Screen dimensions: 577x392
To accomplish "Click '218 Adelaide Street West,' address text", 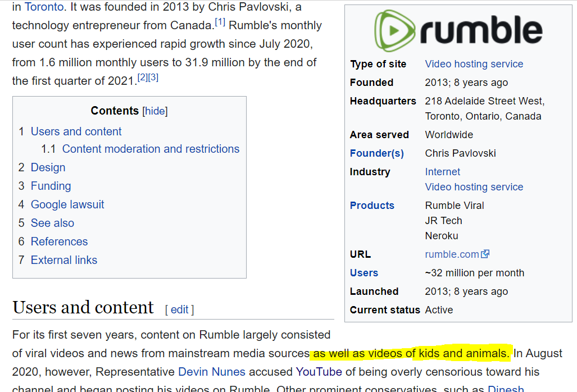I will pyautogui.click(x=485, y=101).
